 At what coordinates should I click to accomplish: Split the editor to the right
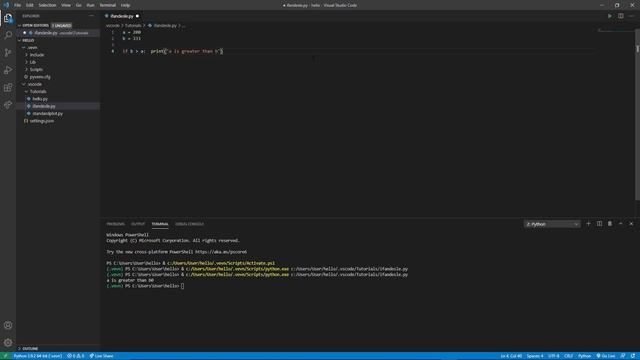620,16
